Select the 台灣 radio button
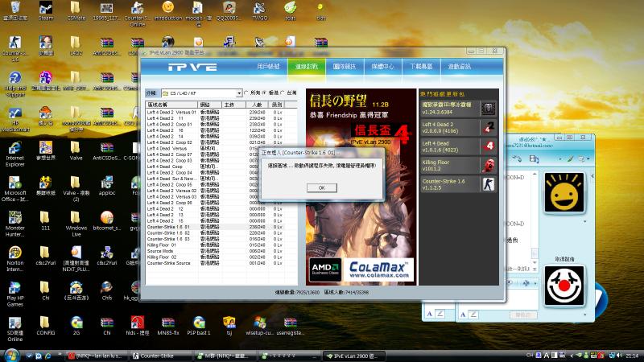This screenshot has width=644, height=362. (283, 92)
